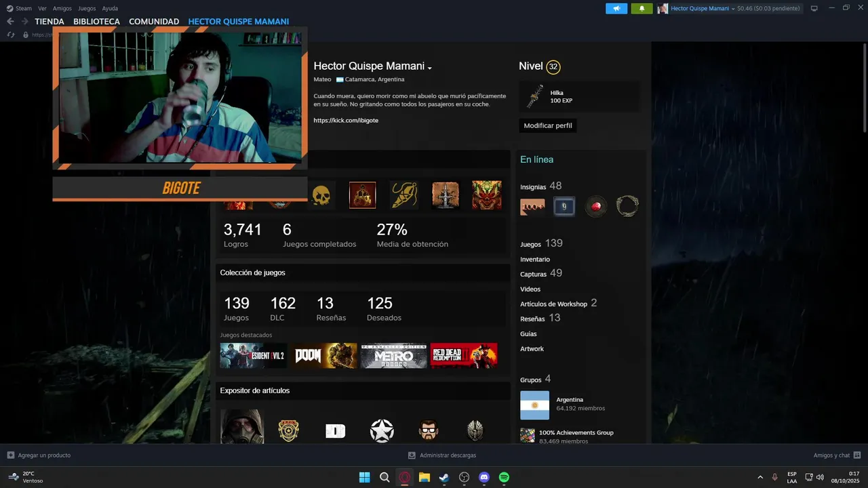Click the white star emblem showcase item
Screen dimensions: 868x488
(x=382, y=430)
